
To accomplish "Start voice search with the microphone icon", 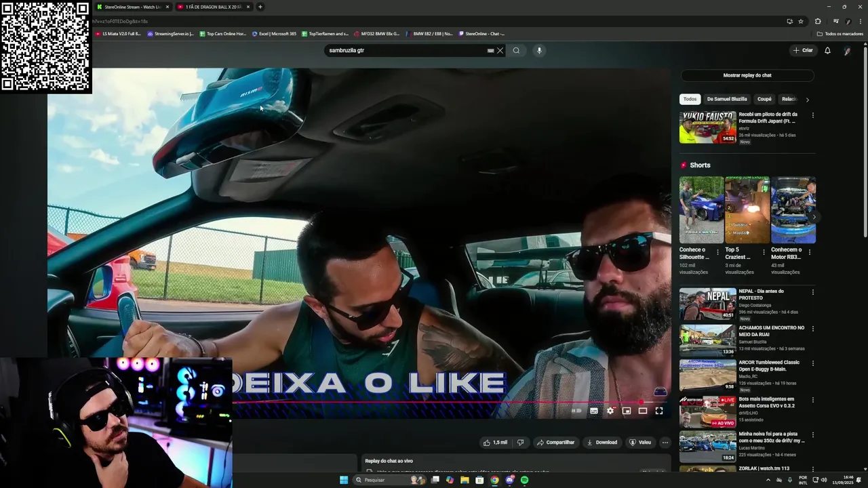I will coord(539,50).
